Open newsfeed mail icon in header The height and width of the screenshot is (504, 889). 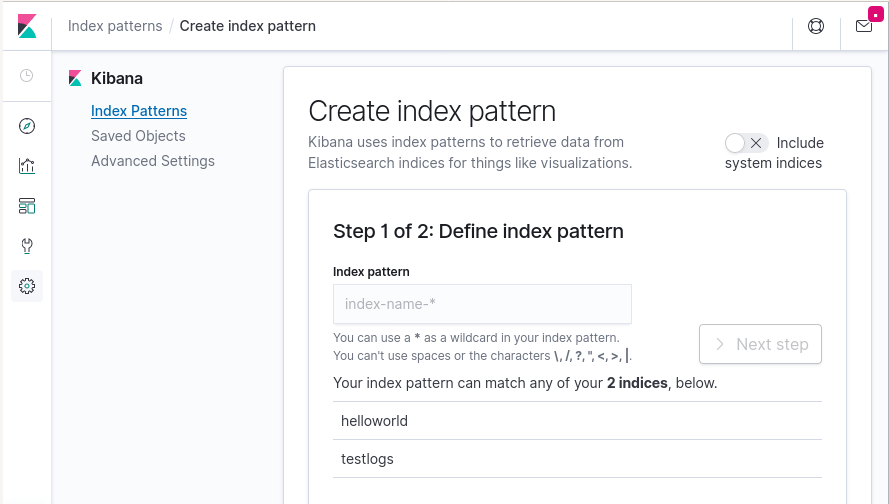[x=864, y=27]
